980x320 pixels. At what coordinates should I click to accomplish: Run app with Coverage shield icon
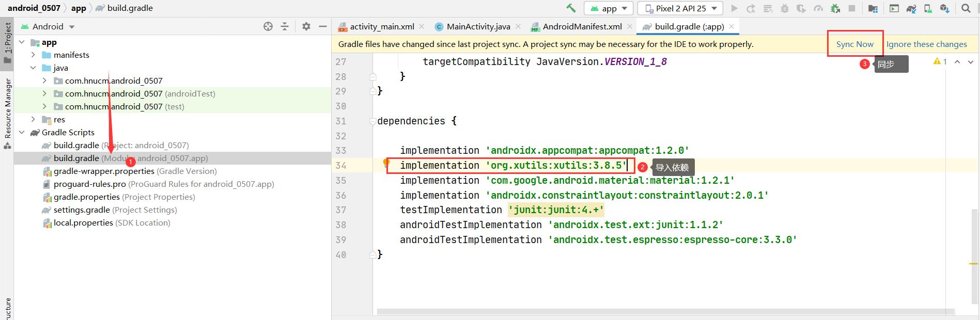click(x=801, y=8)
